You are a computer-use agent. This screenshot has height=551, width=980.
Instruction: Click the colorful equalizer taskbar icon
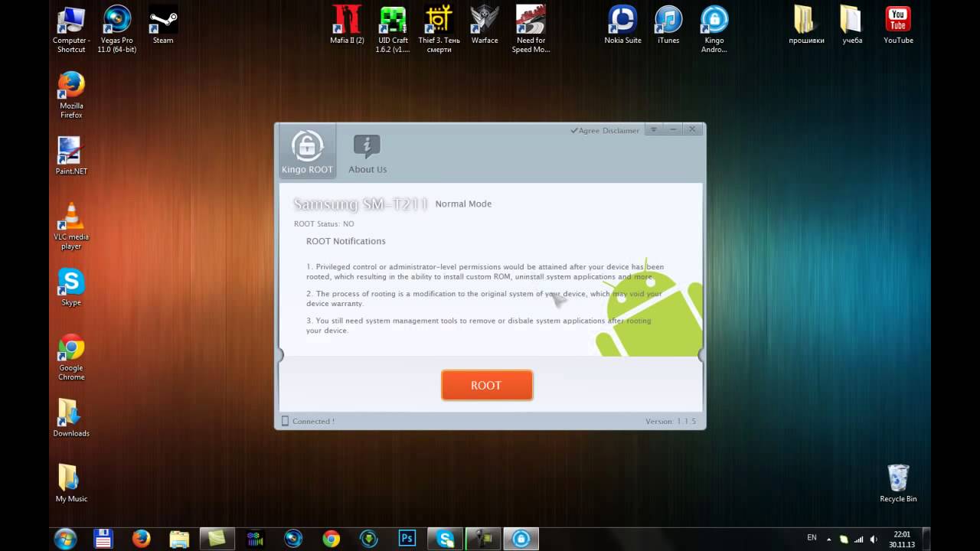[255, 539]
